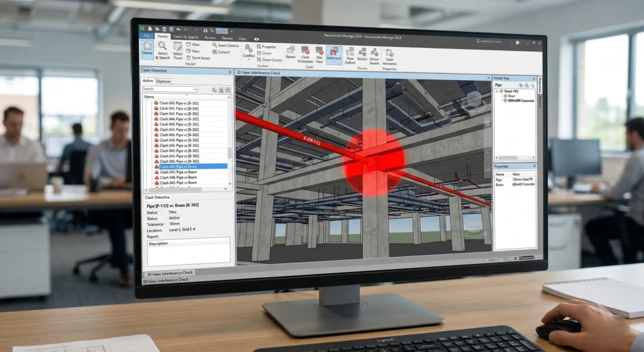The width and height of the screenshot is (644, 352).
Task: Click the middle green icon beside the Search box
Action: (221, 90)
